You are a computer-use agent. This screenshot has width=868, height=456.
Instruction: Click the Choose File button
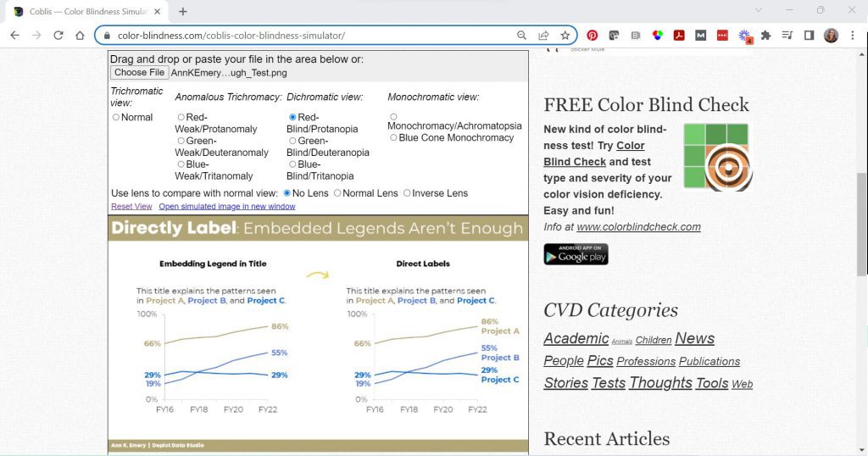pyautogui.click(x=140, y=73)
